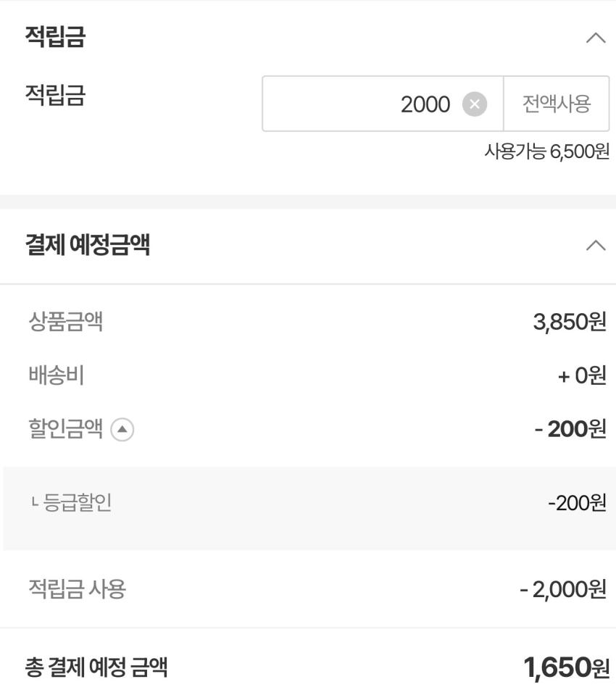Tap the 할인금액 label text
This screenshot has width=616, height=695.
point(65,429)
